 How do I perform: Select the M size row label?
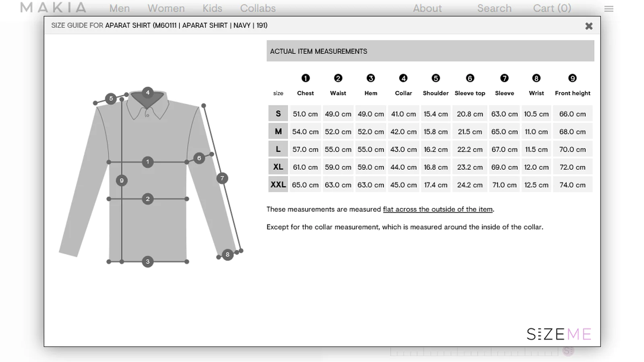[x=278, y=131]
